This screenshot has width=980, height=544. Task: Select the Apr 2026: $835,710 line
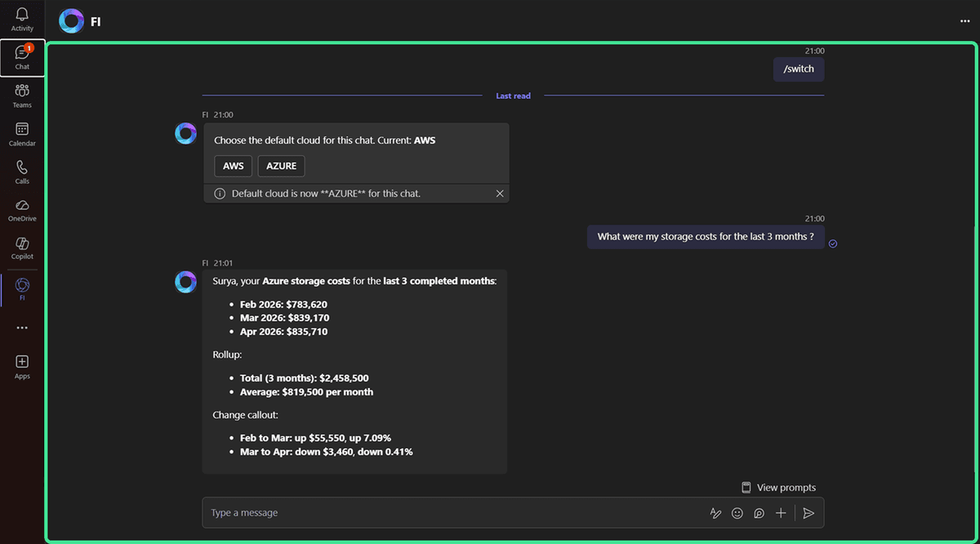click(283, 332)
